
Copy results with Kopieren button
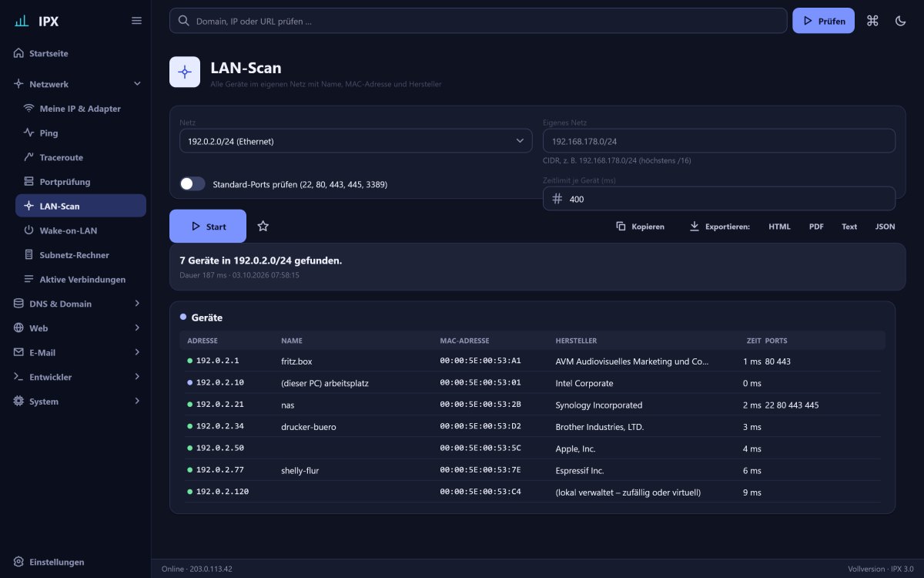[x=641, y=227]
